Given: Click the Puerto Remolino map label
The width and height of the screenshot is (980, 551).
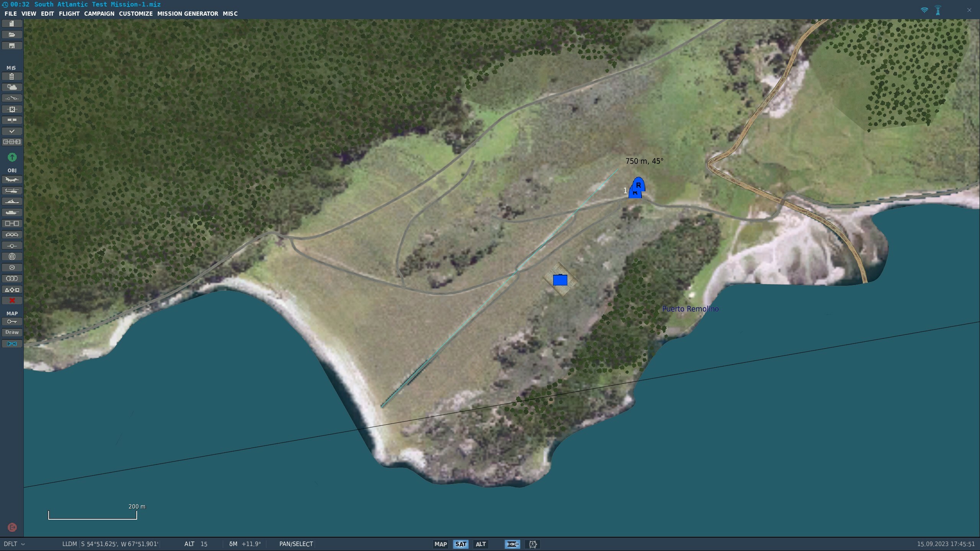Looking at the screenshot, I should [x=690, y=309].
